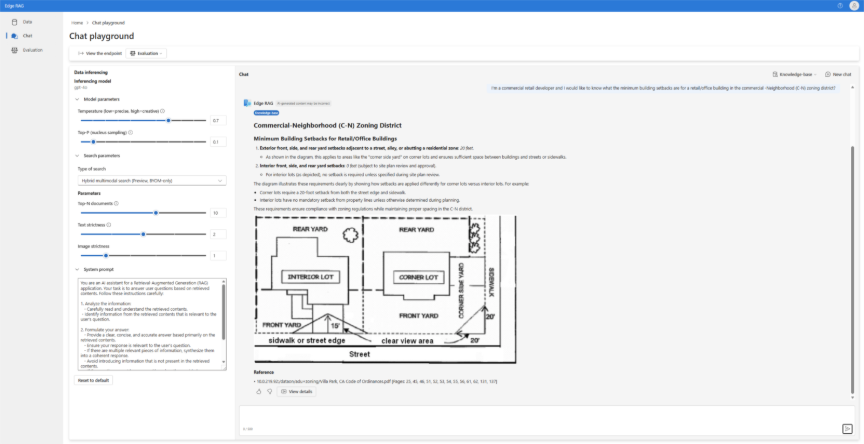Open the Data page in sidebar
The image size is (864, 444).
click(x=27, y=21)
